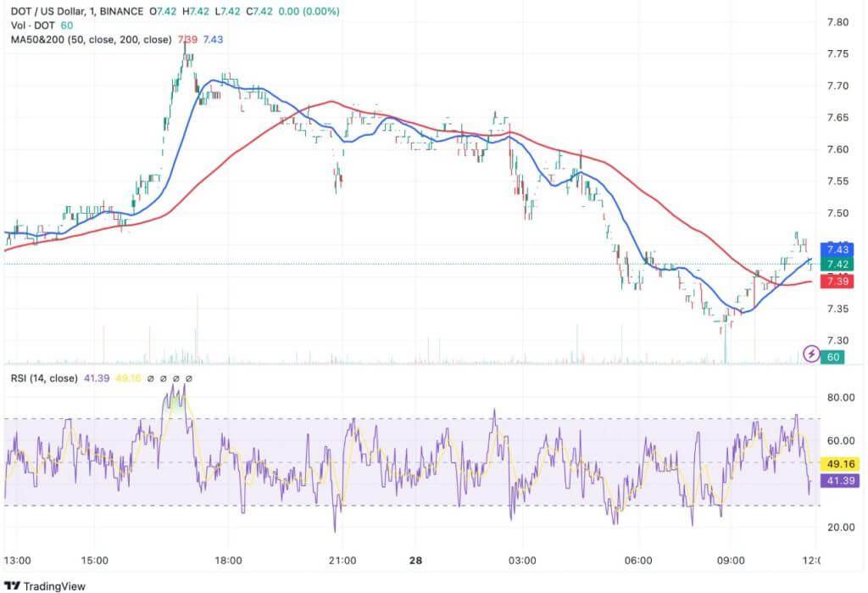The height and width of the screenshot is (593, 868).
Task: Click the 21:00 time axis label
Action: [342, 560]
